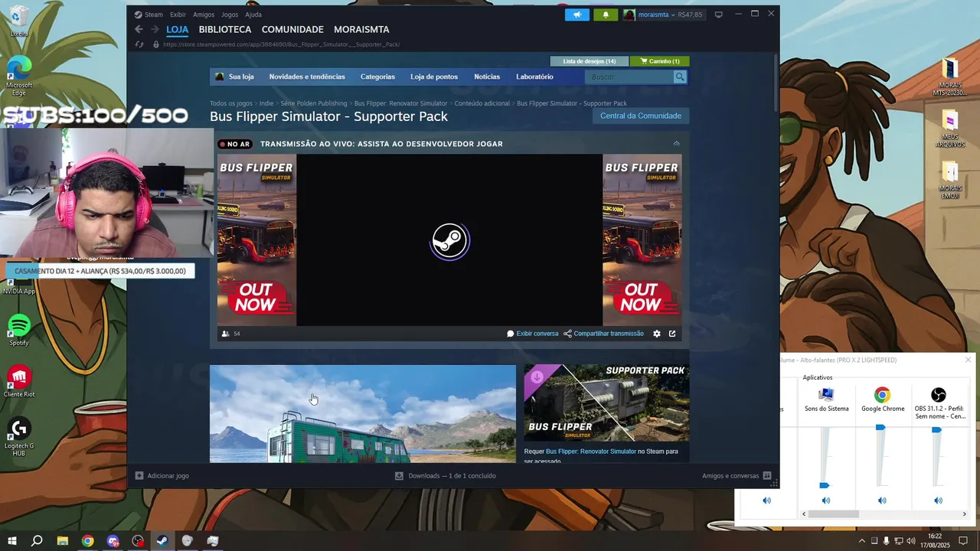Click the Central da Comunidade button
This screenshot has width=980, height=551.
click(640, 116)
